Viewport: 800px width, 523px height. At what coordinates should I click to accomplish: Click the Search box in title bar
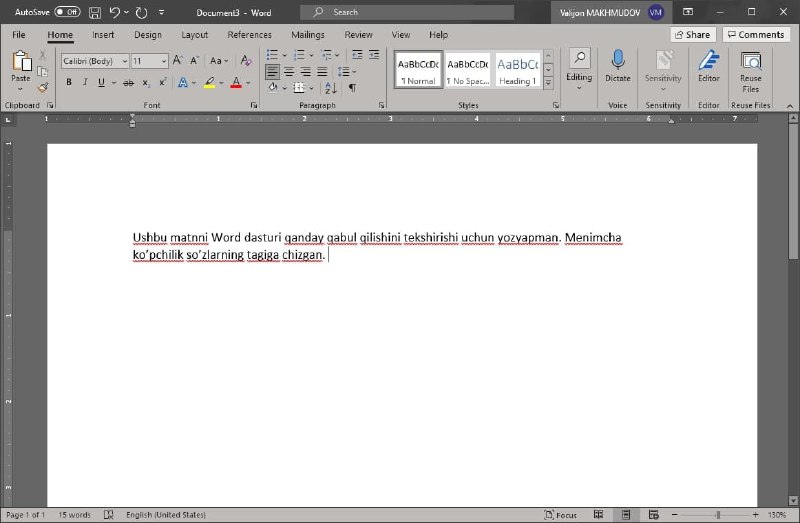pos(407,12)
